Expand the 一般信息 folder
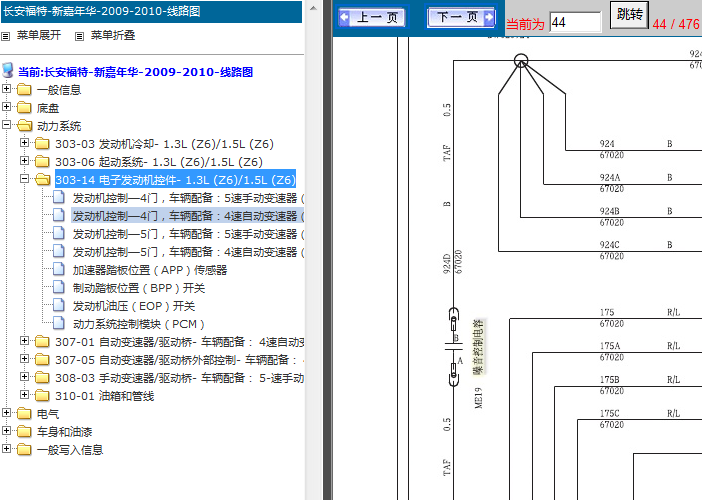Viewport: 702px width, 500px height. (6, 89)
